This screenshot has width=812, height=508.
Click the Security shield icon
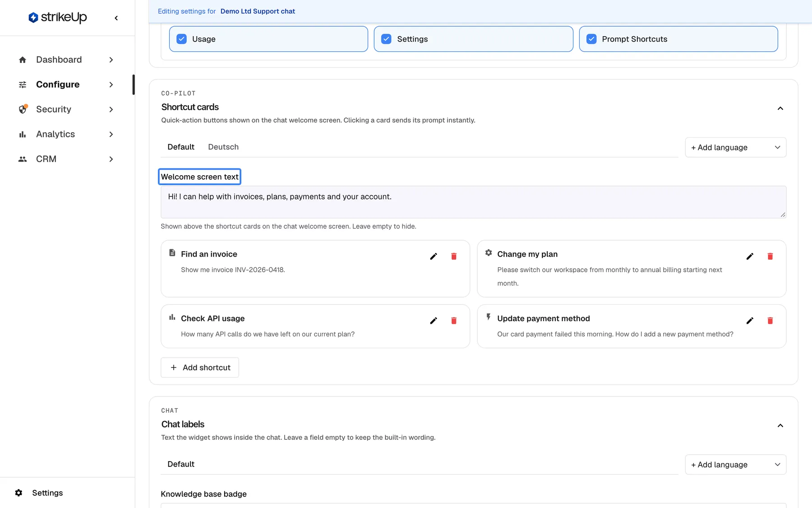(23, 109)
